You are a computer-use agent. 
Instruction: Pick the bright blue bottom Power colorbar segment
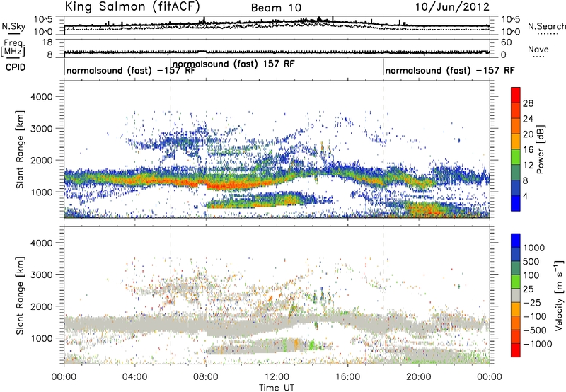516,204
